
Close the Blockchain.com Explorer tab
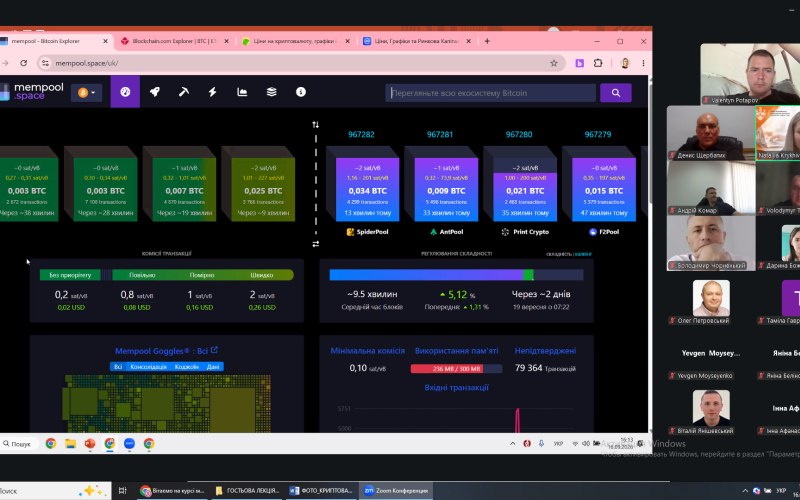click(x=227, y=41)
